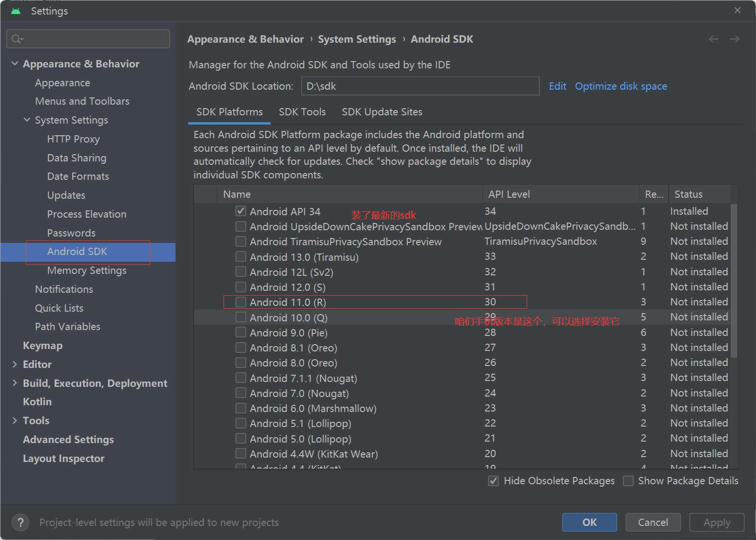
Task: Click the SDK list vertical scrollbar
Action: pyautogui.click(x=734, y=281)
